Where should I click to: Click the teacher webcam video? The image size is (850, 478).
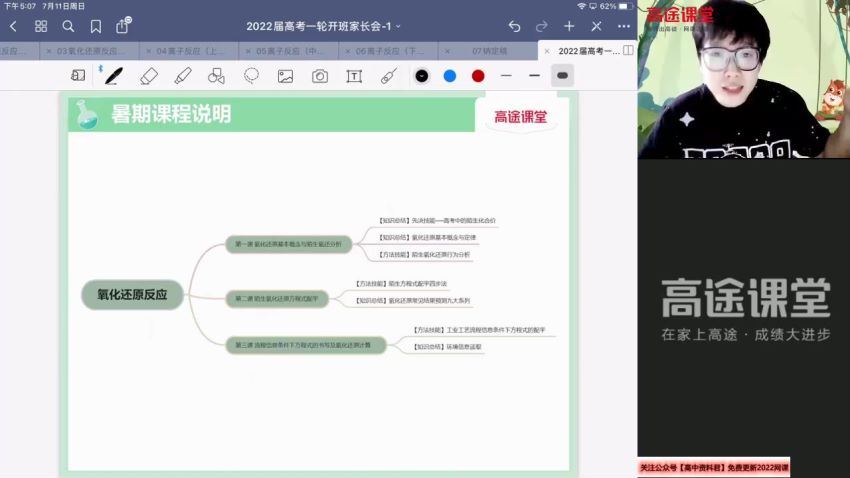tap(744, 79)
